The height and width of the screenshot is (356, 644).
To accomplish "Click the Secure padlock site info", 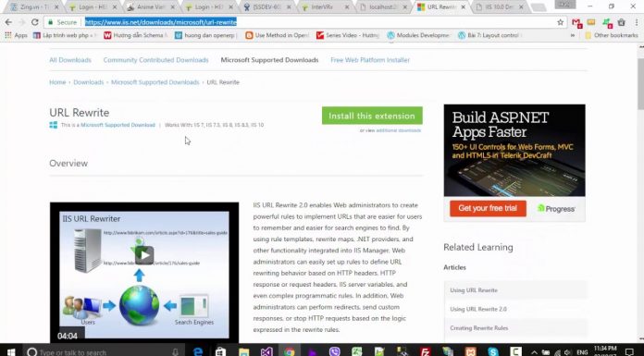I will point(62,22).
